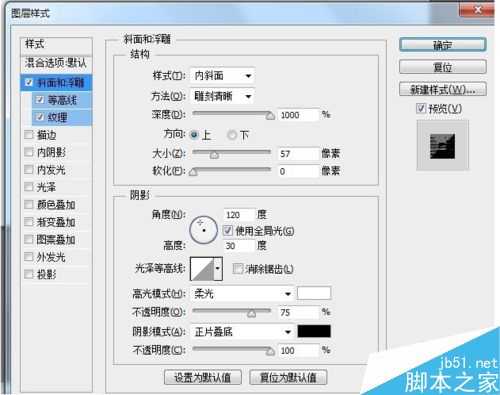Toggle the 等高线 checkbox

40,100
